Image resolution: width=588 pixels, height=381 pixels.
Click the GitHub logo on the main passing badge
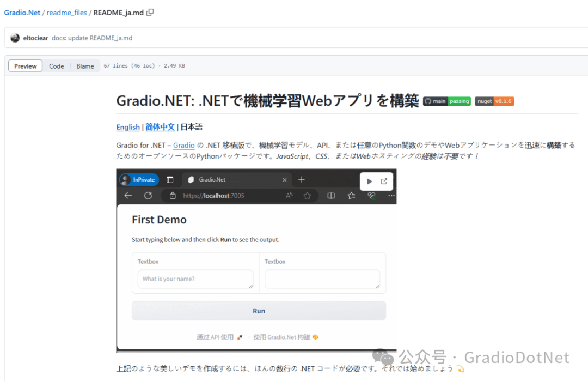point(428,101)
